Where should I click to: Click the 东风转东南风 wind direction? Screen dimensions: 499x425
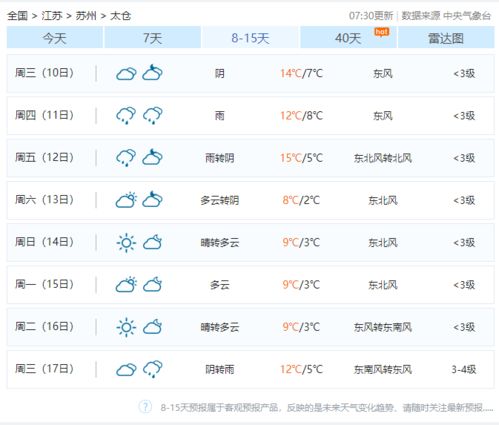[383, 327]
